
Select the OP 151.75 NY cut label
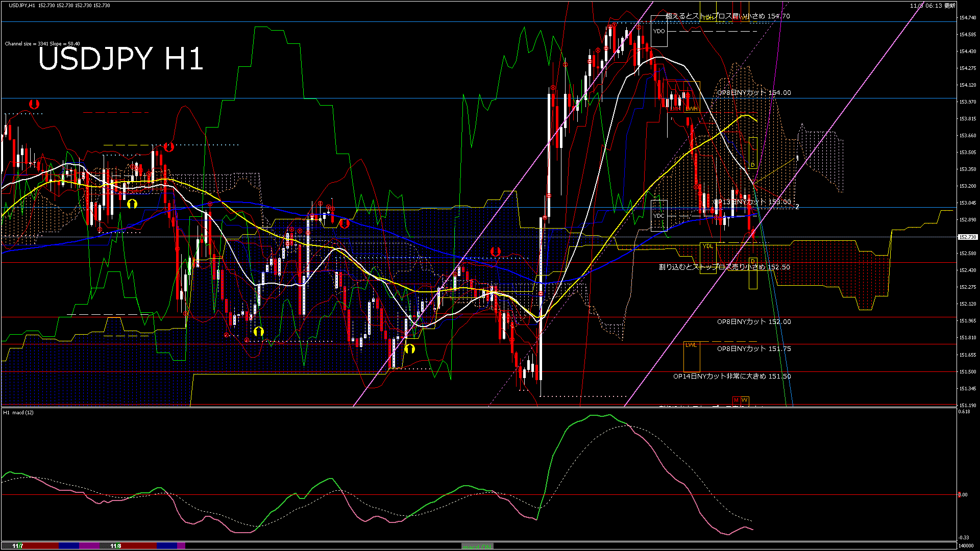pyautogui.click(x=753, y=349)
